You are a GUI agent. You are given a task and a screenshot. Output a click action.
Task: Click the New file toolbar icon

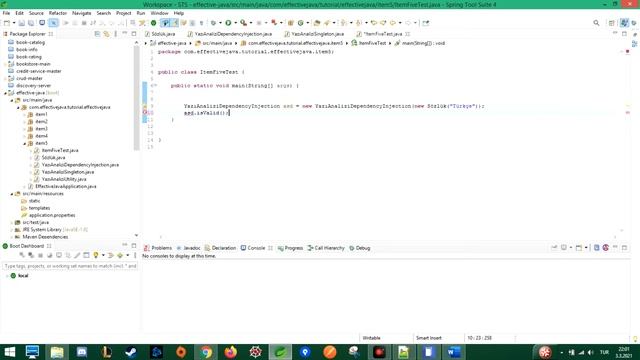[7, 23]
